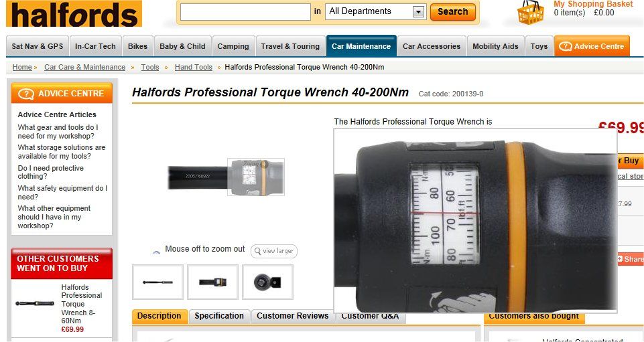Switch to the Specification tab

click(219, 316)
